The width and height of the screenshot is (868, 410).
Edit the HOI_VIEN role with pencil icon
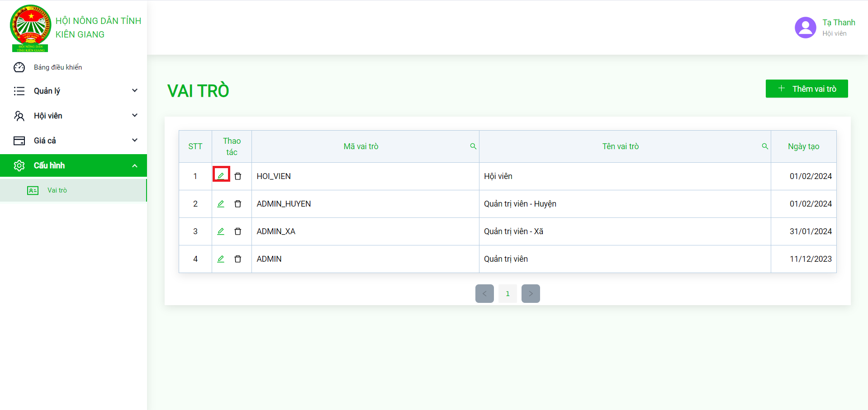221,176
